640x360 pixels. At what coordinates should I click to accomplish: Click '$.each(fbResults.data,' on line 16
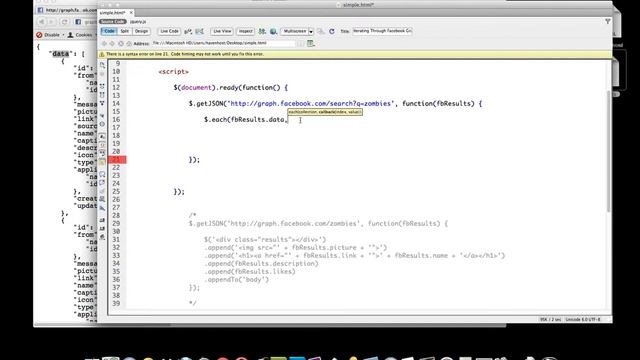coord(246,119)
